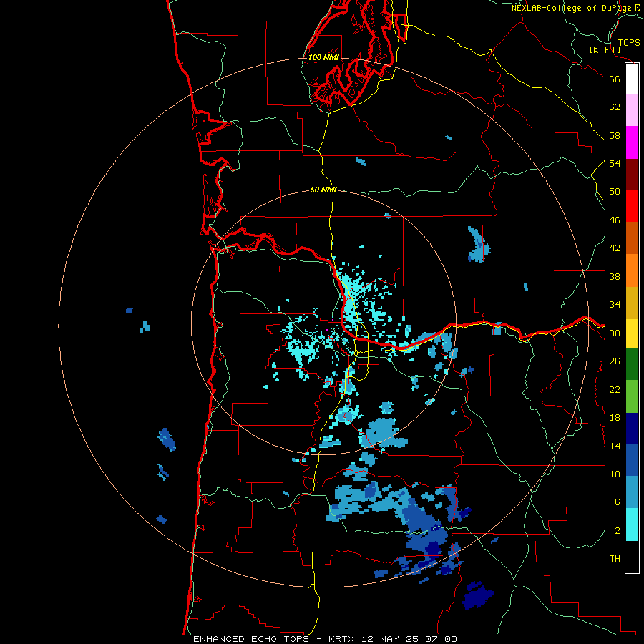The image size is (644, 644).
Task: Click the 6 legend value
Action: pos(618,502)
